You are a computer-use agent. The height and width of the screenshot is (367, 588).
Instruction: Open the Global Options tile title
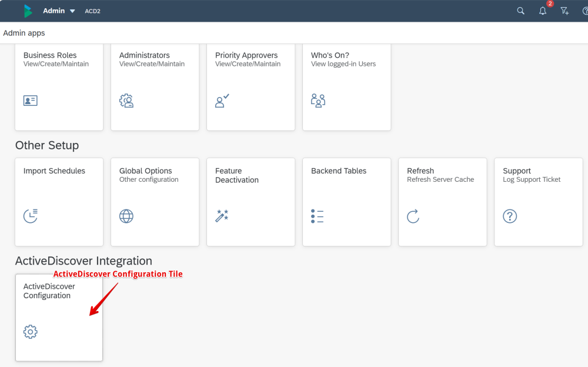coord(145,171)
